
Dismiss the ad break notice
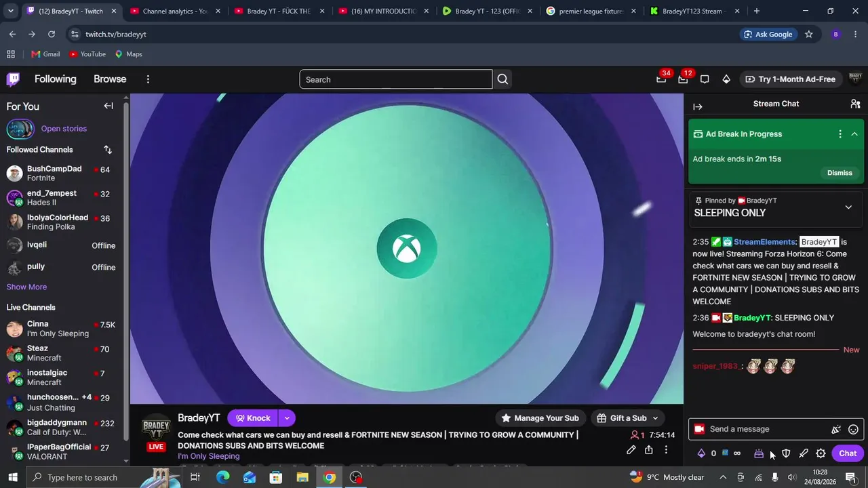840,173
